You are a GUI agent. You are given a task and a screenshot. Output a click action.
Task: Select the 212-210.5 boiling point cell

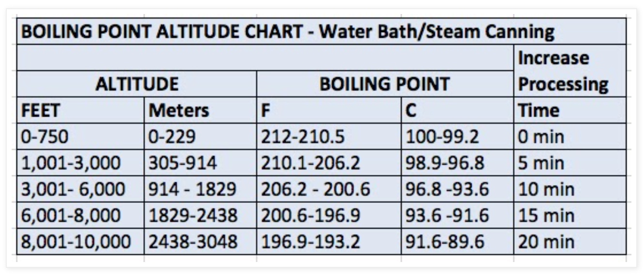(329, 137)
